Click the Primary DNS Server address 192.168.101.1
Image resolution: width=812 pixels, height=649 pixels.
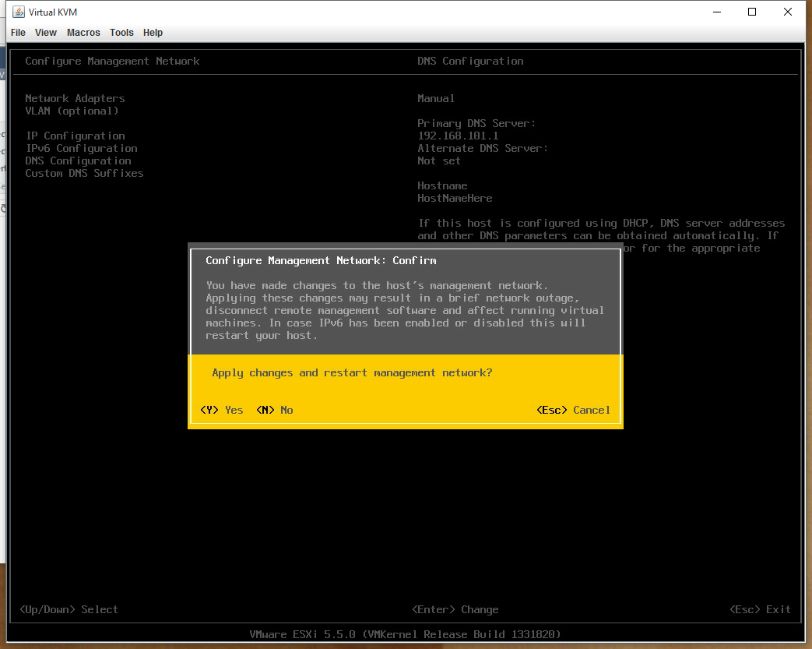click(458, 136)
